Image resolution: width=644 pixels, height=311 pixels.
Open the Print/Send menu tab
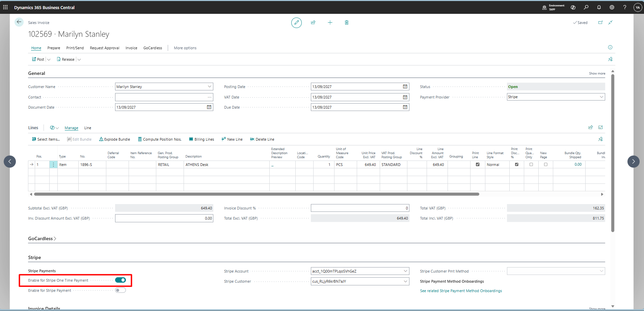point(75,48)
